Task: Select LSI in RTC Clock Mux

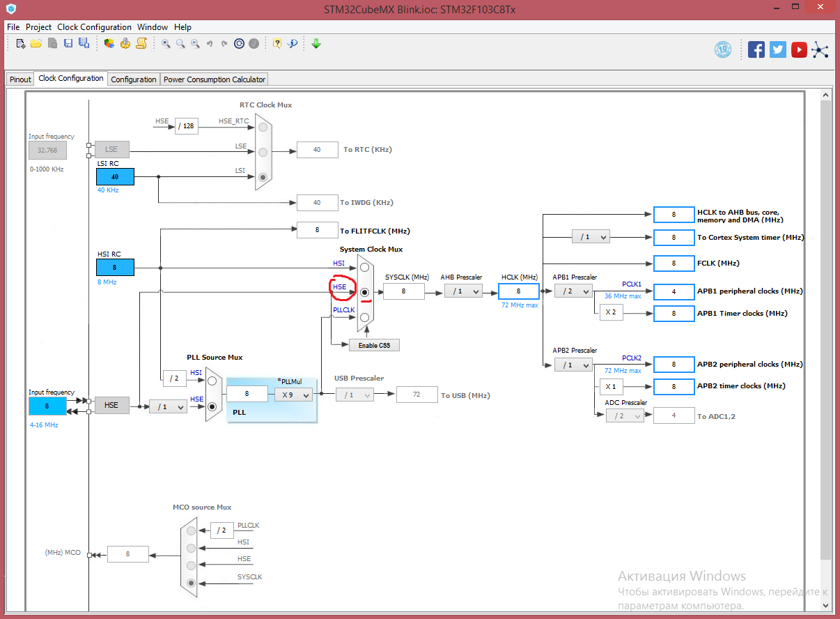Action: [x=263, y=177]
